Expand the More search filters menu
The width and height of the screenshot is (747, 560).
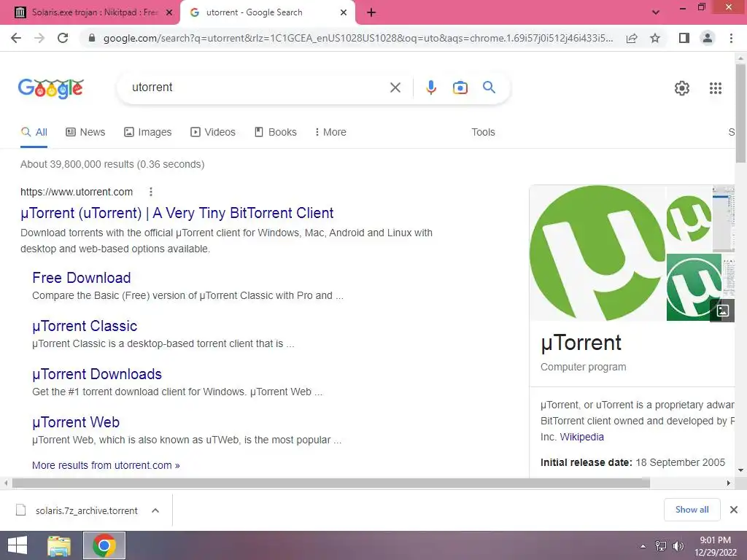pyautogui.click(x=330, y=133)
